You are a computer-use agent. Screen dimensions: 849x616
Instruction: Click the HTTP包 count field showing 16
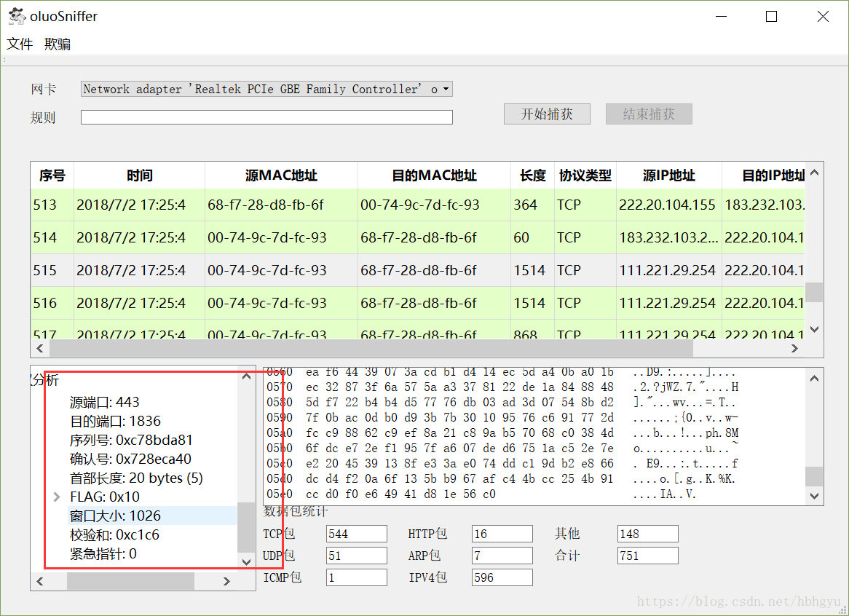click(502, 534)
